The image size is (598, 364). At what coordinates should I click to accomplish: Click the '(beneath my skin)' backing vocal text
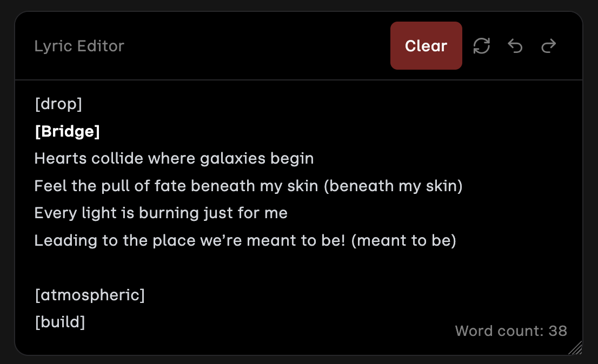[395, 186]
